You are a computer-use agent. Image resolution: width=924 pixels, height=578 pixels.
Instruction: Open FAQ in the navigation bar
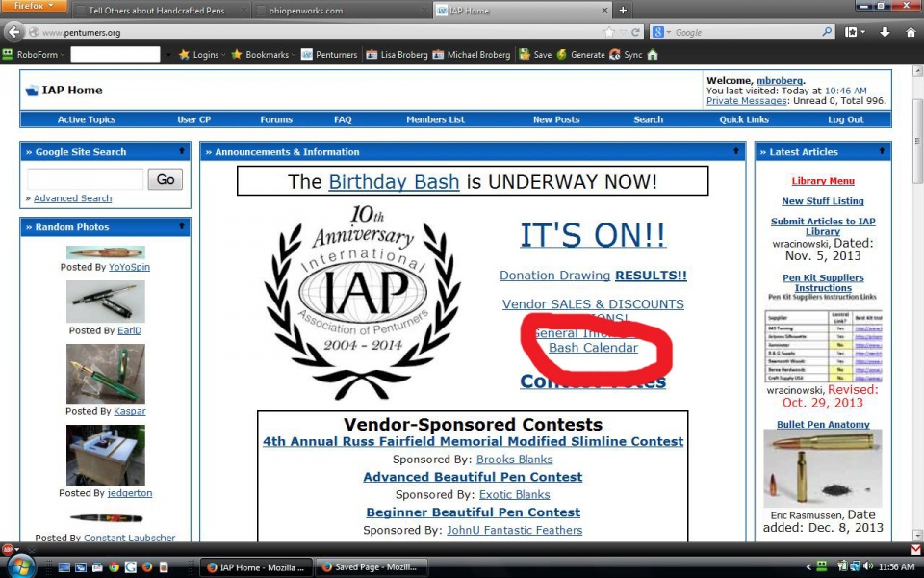click(x=343, y=119)
